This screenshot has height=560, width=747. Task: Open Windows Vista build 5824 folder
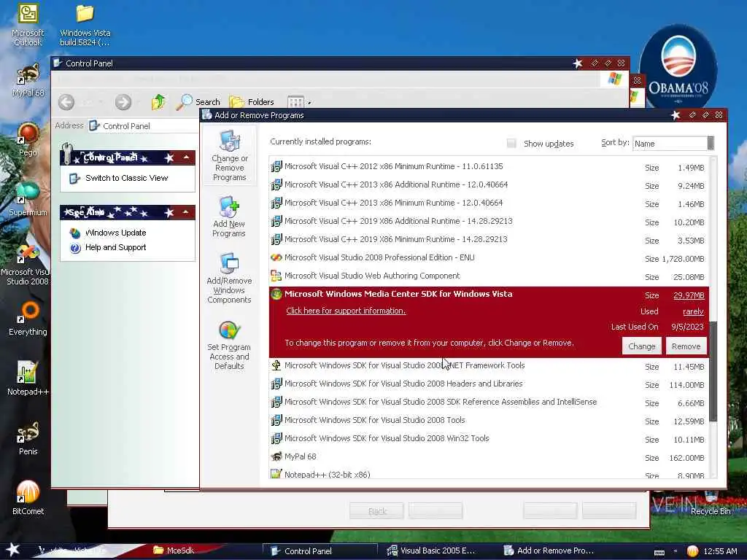click(85, 25)
